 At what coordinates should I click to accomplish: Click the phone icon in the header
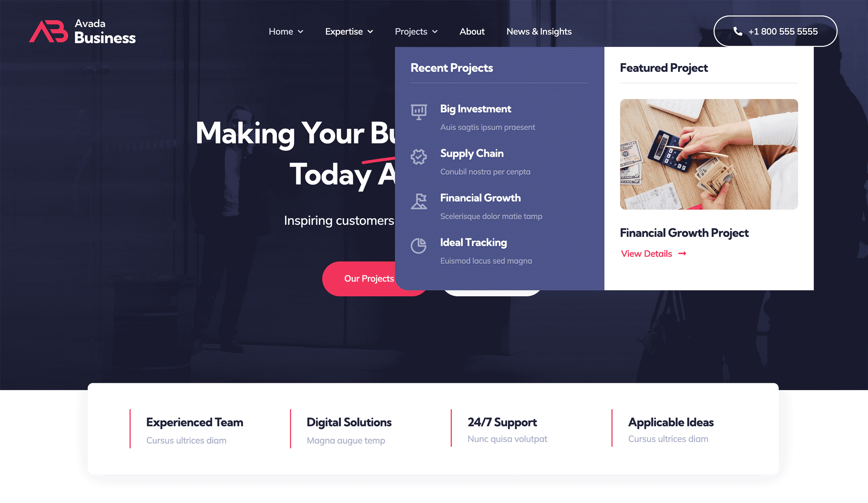[x=737, y=31]
